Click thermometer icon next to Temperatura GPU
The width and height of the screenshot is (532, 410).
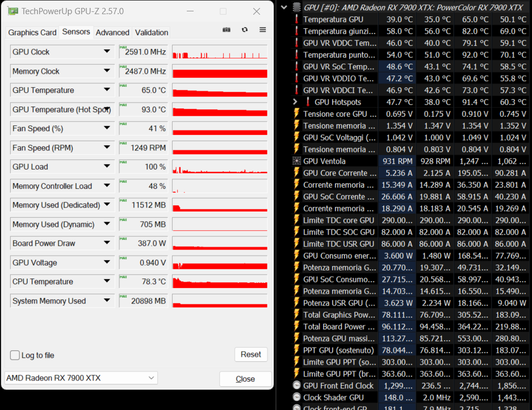[296, 19]
